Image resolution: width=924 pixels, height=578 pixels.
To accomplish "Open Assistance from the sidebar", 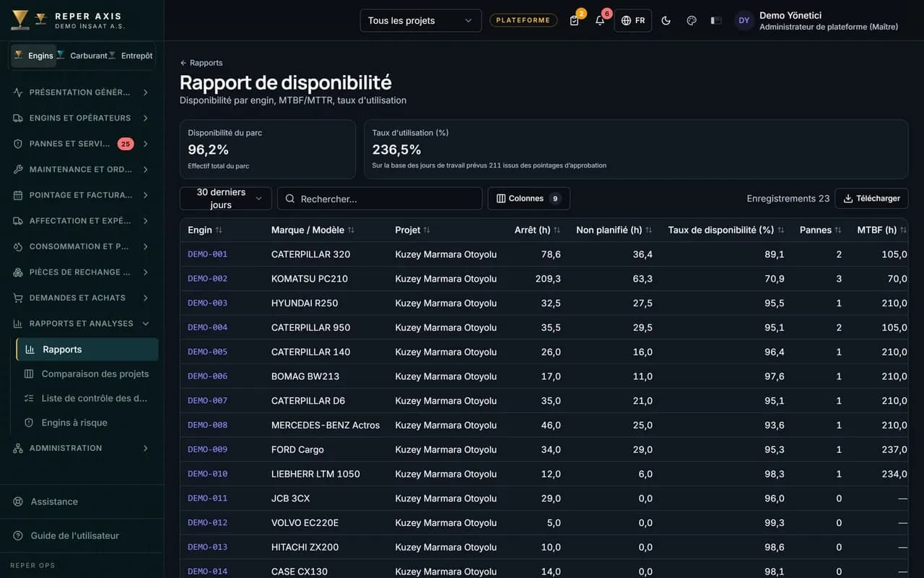I will (x=82, y=501).
